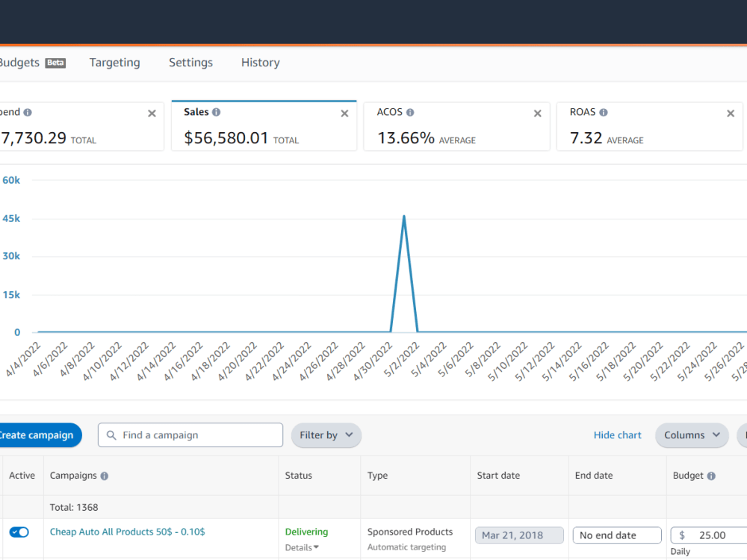Click the $56,580.01 sales total value
The image size is (747, 560).
(226, 138)
